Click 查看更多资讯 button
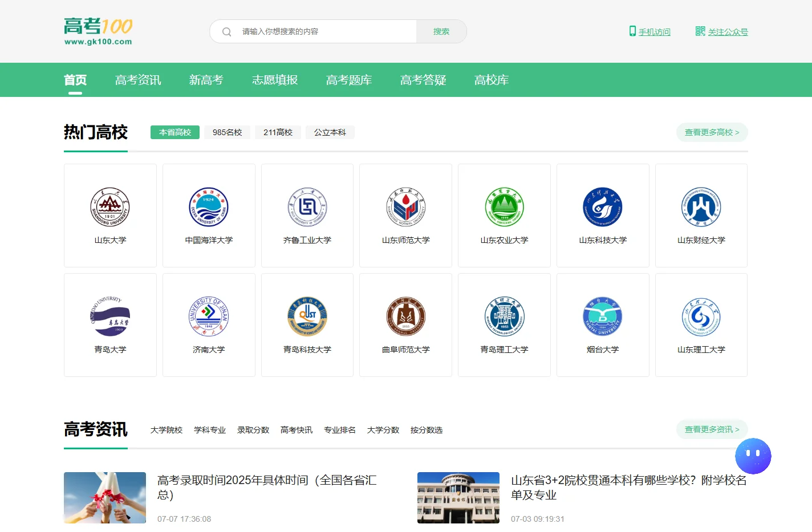 click(x=712, y=429)
